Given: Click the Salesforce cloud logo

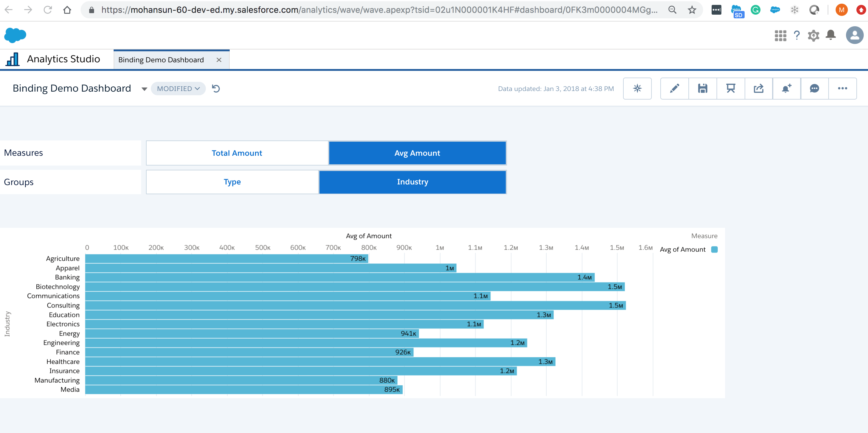Looking at the screenshot, I should click(15, 35).
